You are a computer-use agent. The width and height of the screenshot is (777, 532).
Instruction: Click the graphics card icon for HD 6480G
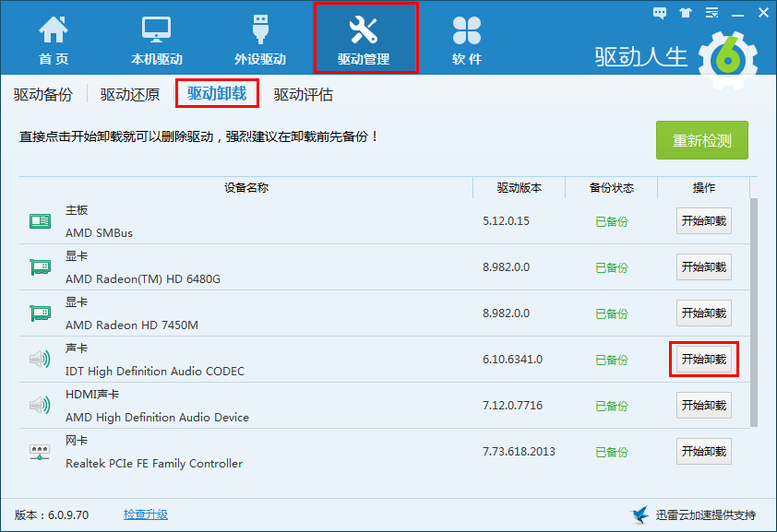click(x=40, y=267)
